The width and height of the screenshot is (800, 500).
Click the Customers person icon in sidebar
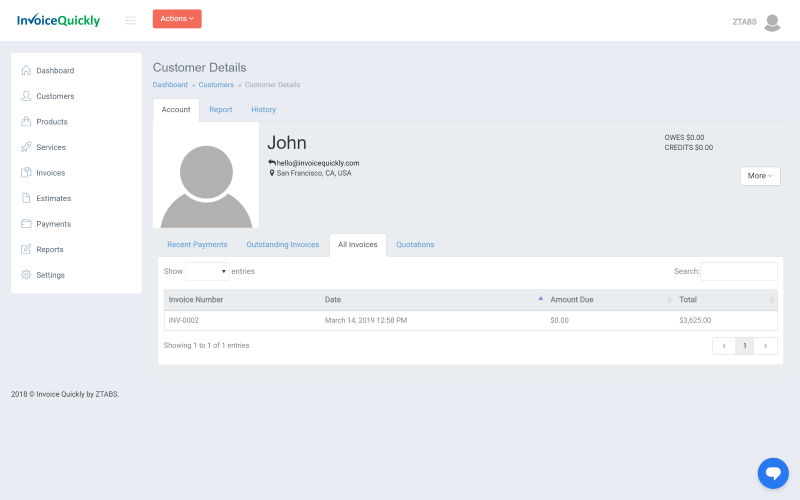[26, 96]
